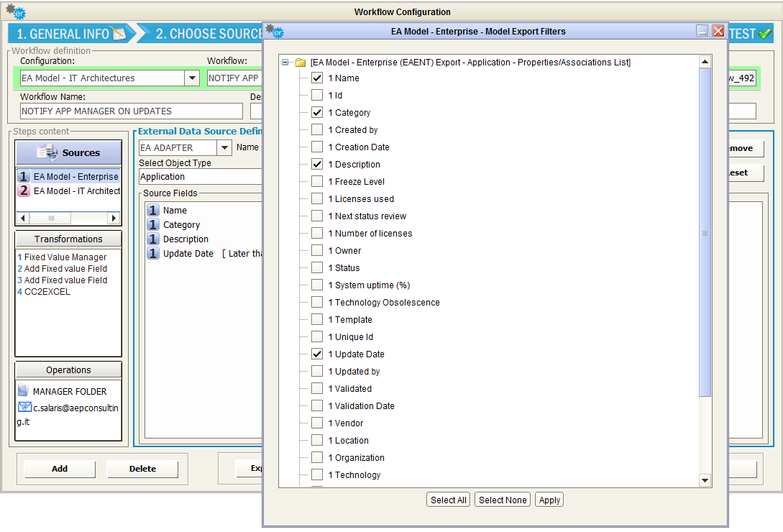783x532 pixels.
Task: Open the Configuration dropdown arrow
Action: pyautogui.click(x=192, y=78)
